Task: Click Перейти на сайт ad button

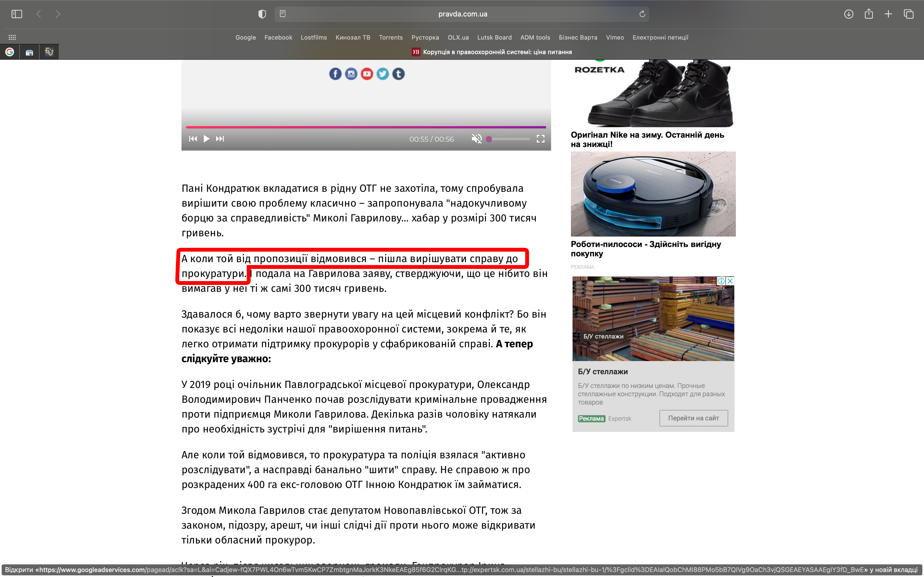Action: 693,418
